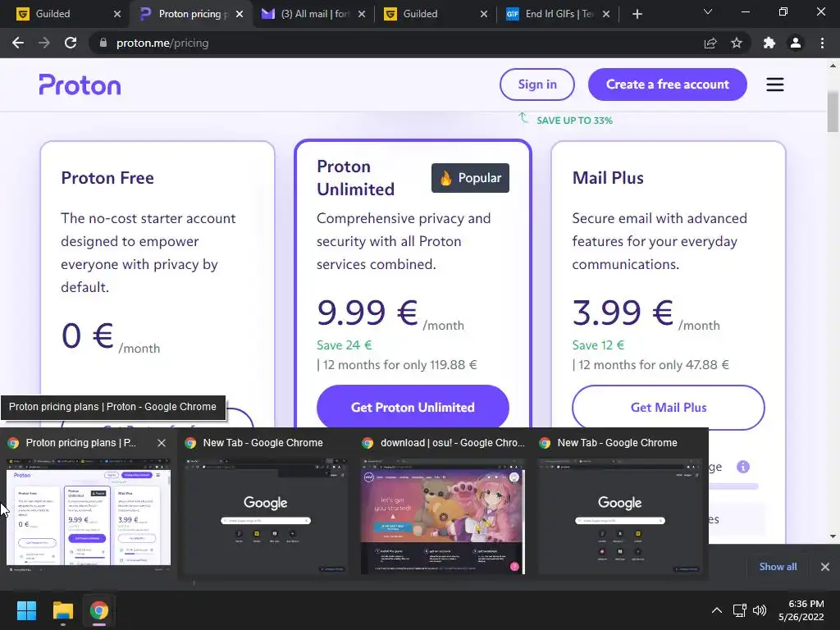Click the Proton Free heading
Screen dimensions: 840x630
coord(107,178)
